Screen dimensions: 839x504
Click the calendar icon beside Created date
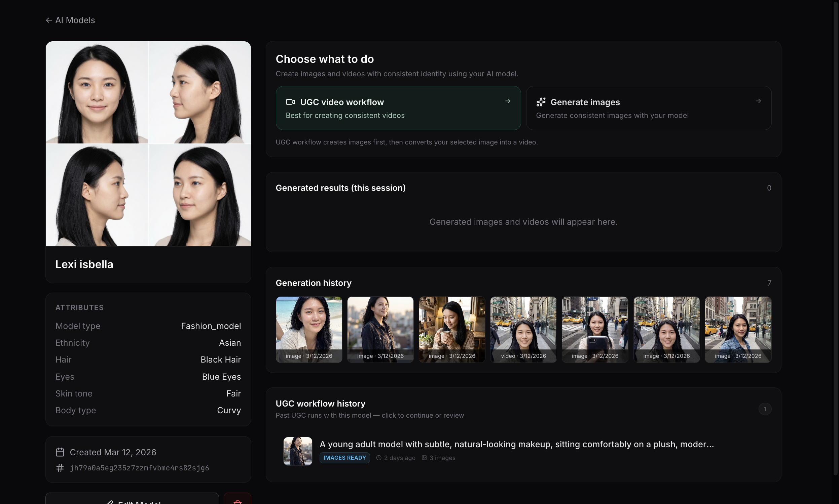pos(60,452)
